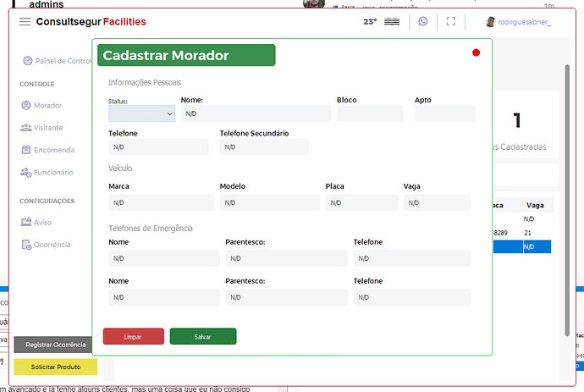Image resolution: width=584 pixels, height=392 pixels.
Task: Focus the Modelo vehicle field
Action: coord(270,202)
